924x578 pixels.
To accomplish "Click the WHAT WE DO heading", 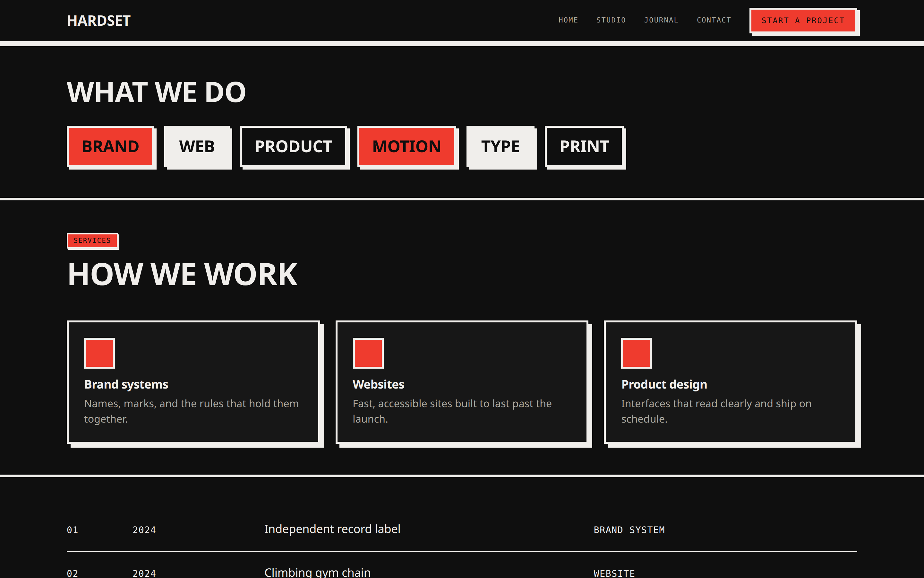I will (x=157, y=92).
